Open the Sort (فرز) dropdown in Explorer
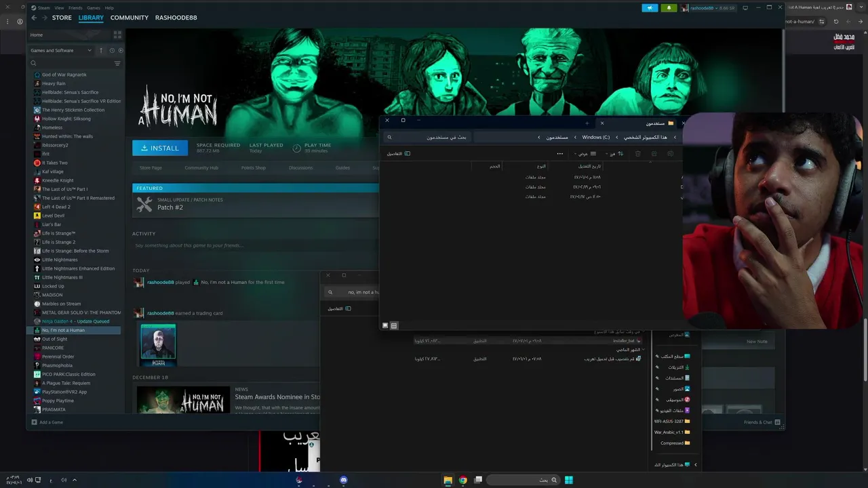The width and height of the screenshot is (868, 488). (613, 154)
